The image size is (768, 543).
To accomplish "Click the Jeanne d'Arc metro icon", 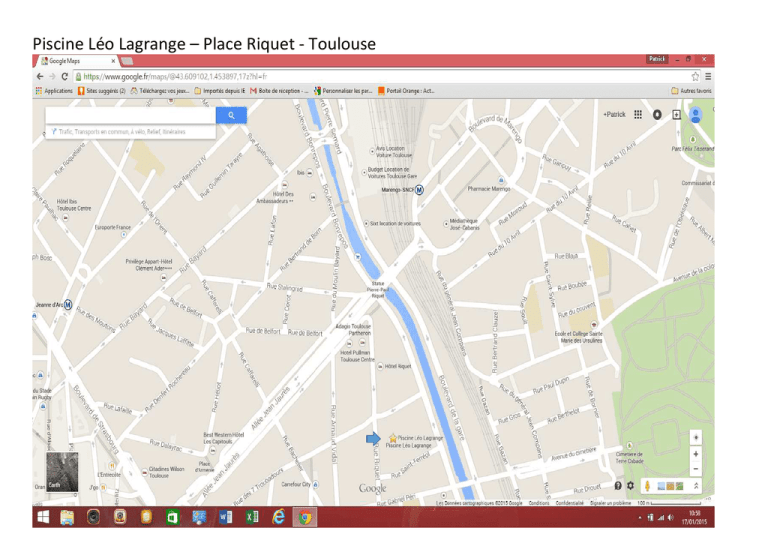I will coord(67,305).
